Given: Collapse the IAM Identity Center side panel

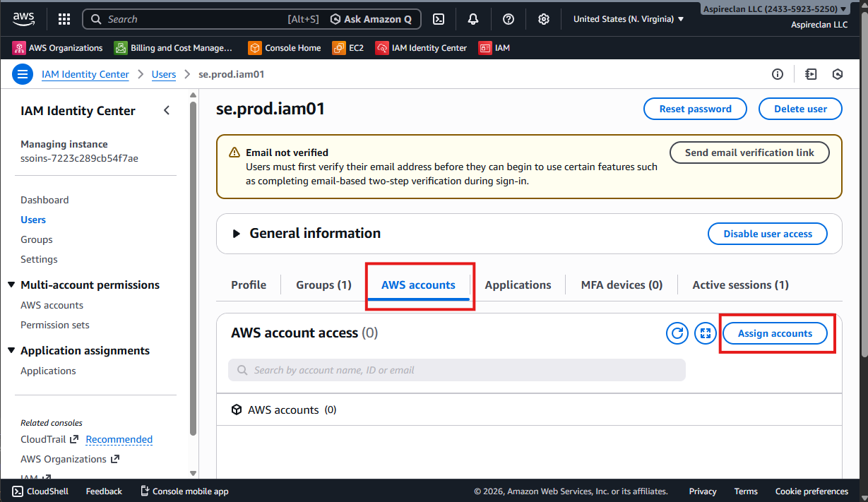Looking at the screenshot, I should [x=167, y=110].
